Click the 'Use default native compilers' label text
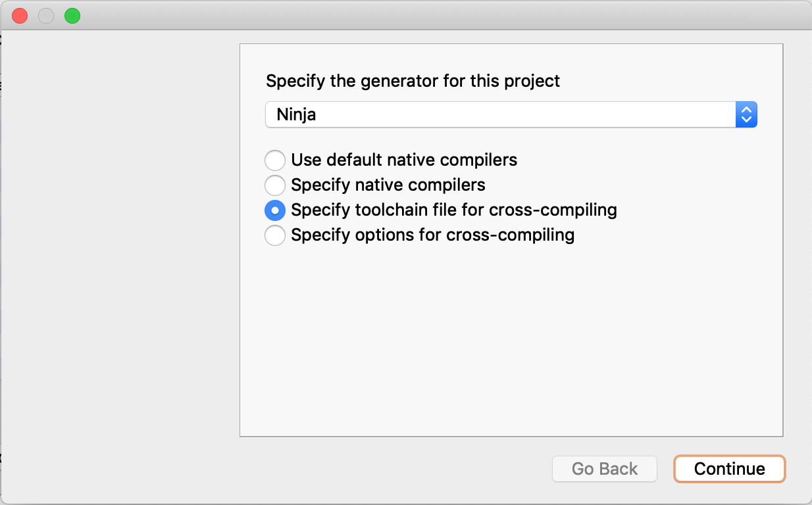 click(404, 160)
